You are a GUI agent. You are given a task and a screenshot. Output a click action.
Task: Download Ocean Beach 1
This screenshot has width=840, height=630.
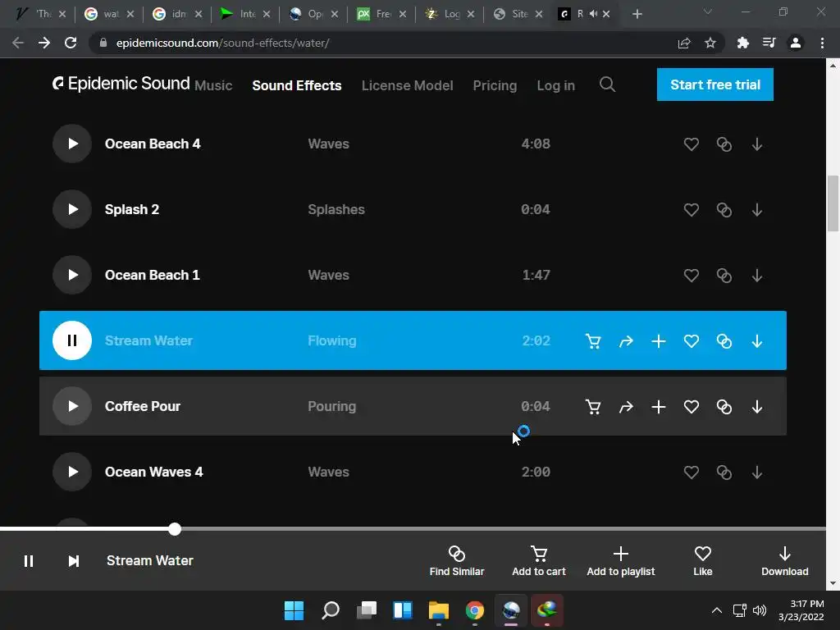pos(757,276)
